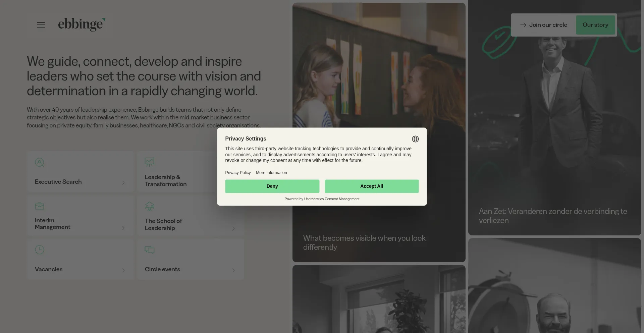Screen dimensions: 644x333
Task: Expand Executive Search chevron arrow
Action: click(123, 183)
